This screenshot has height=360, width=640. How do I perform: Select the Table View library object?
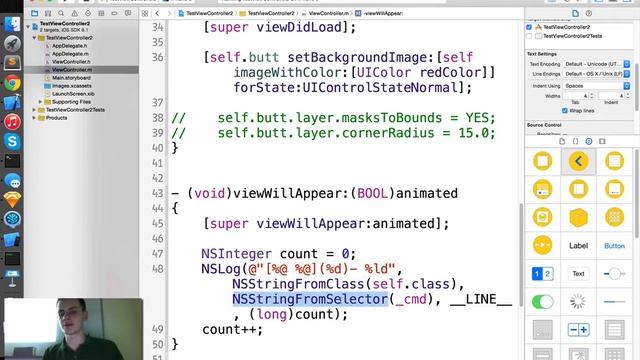pyautogui.click(x=614, y=329)
